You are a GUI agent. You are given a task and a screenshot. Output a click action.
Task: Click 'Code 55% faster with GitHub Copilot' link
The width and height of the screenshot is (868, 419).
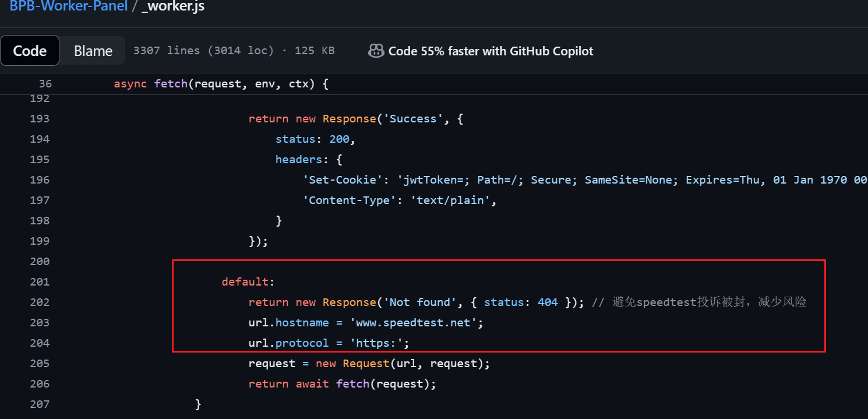pos(491,51)
